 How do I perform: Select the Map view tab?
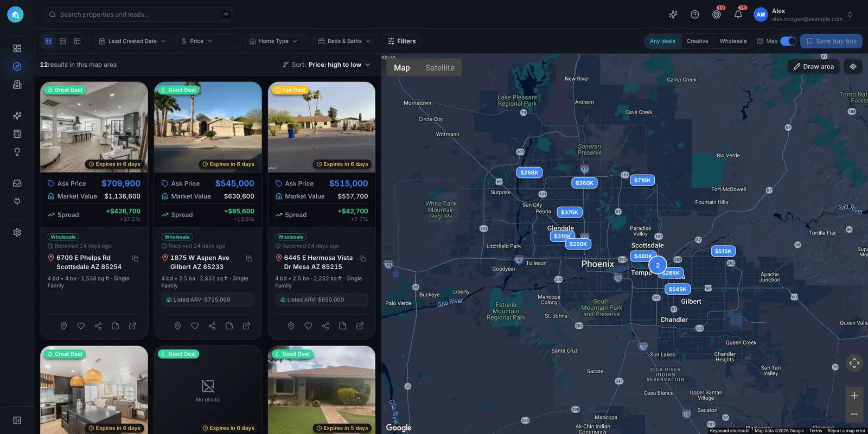point(401,68)
